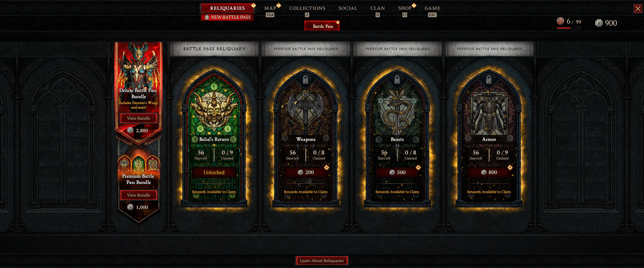Select the Armor stained glass artwork
Image resolution: width=644 pixels, height=268 pixels.
point(489,112)
